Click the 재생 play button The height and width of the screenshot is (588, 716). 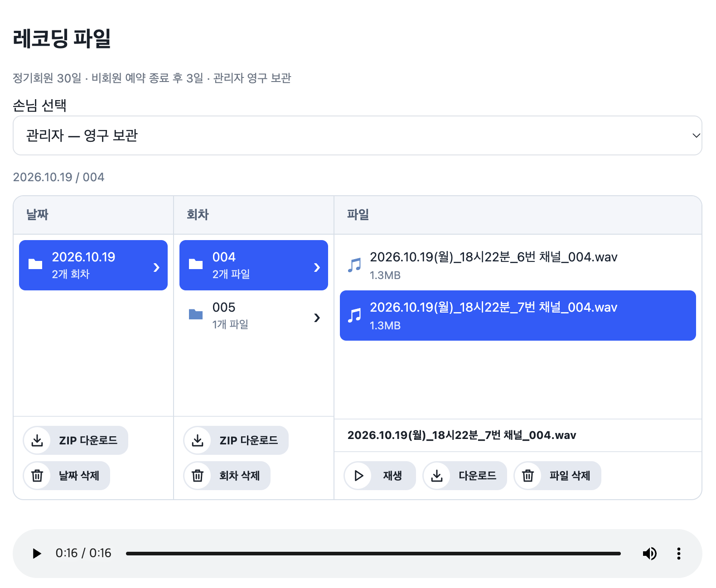[x=380, y=476]
